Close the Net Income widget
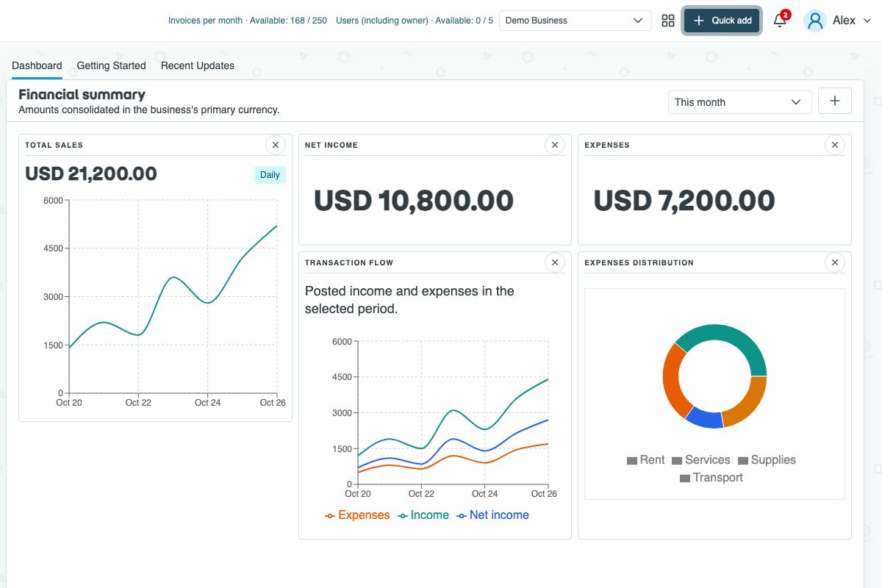This screenshot has height=588, width=882. (555, 145)
